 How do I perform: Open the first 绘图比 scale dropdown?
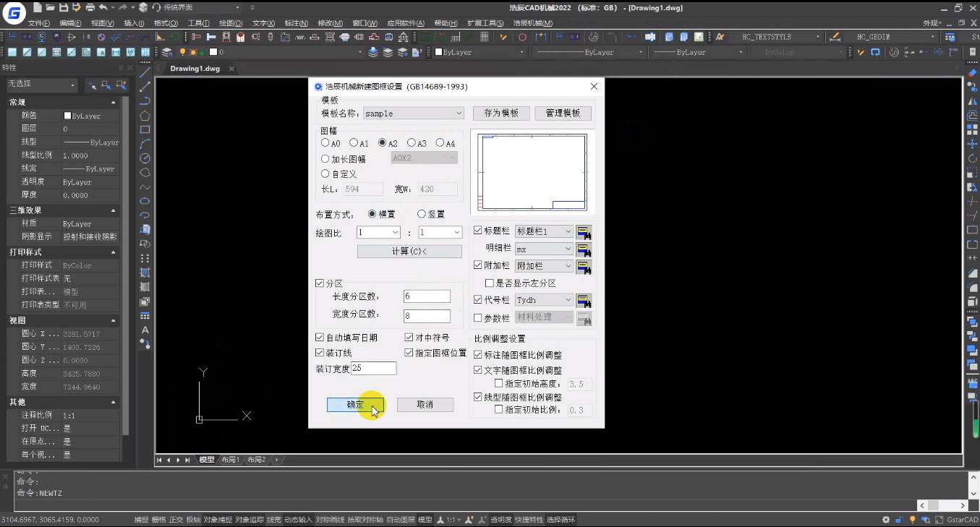click(x=378, y=233)
